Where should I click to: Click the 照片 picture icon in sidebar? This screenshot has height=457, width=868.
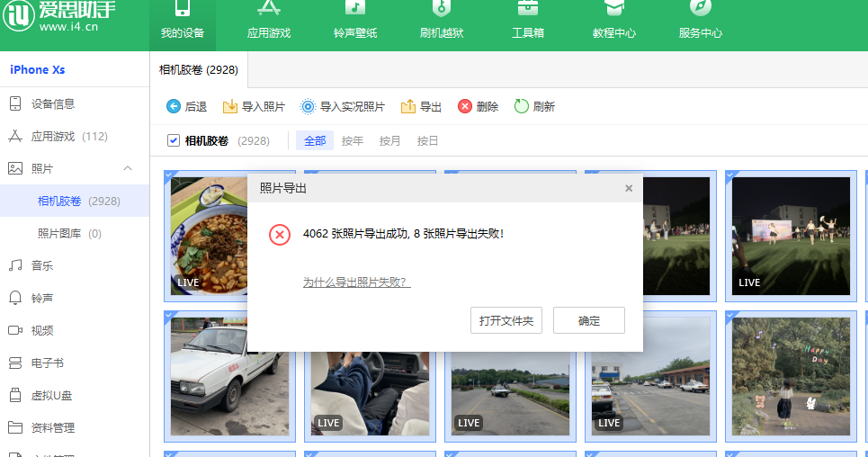pyautogui.click(x=15, y=168)
